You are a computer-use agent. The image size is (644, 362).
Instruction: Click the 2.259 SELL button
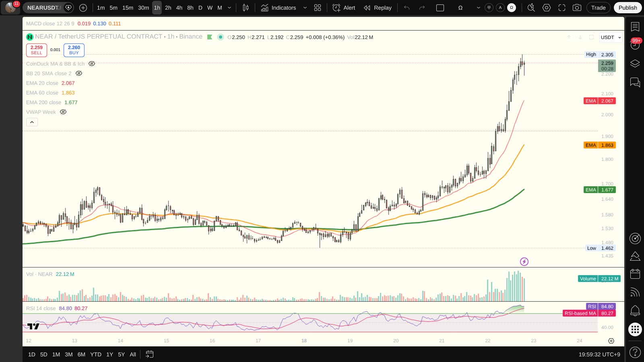click(x=37, y=50)
